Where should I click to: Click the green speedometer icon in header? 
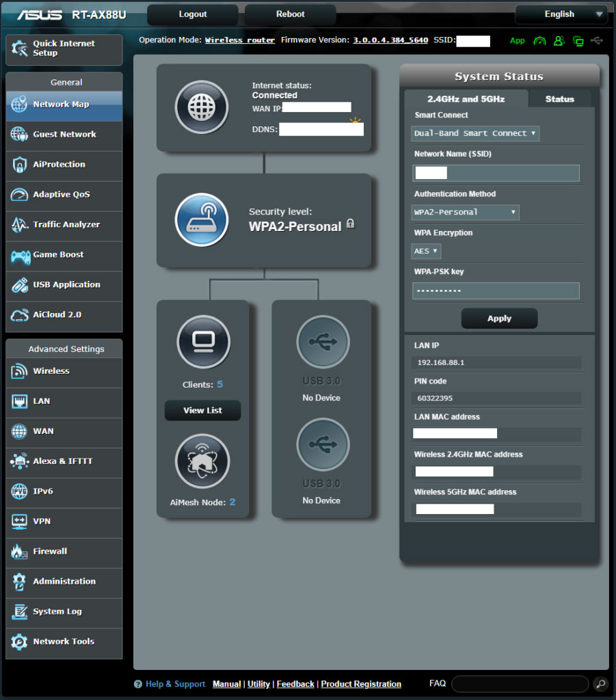tap(539, 41)
